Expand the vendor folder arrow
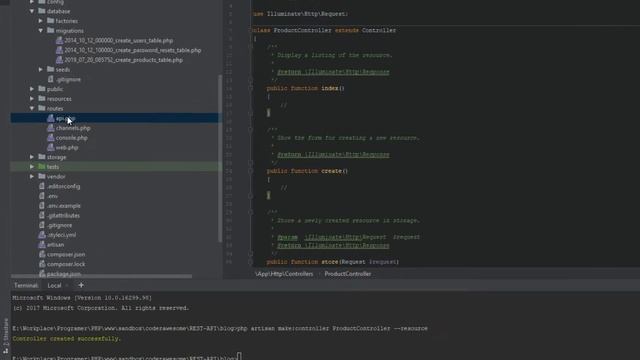Screen dimensions: 640x360 click(x=32, y=176)
